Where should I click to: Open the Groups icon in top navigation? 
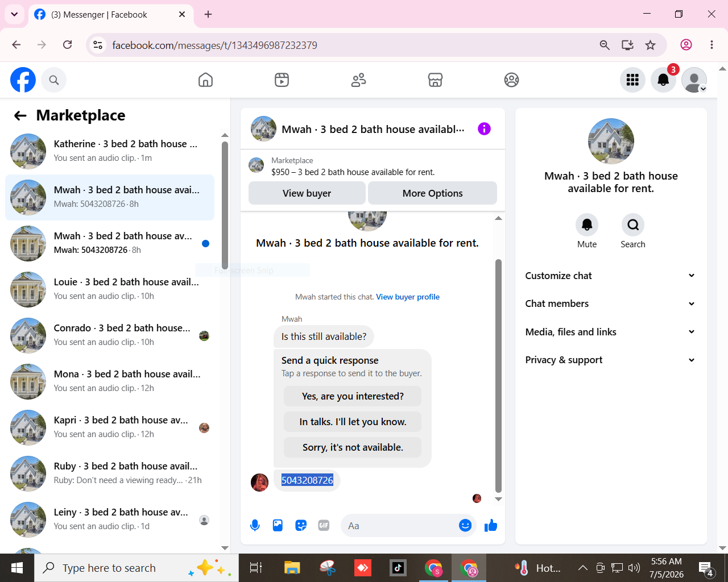click(511, 80)
